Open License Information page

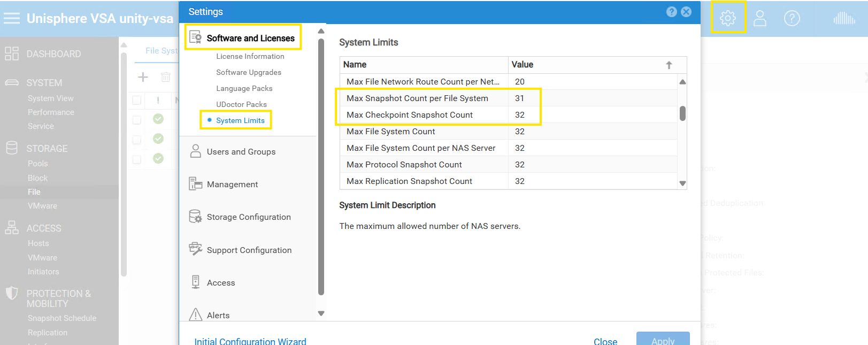[x=250, y=56]
